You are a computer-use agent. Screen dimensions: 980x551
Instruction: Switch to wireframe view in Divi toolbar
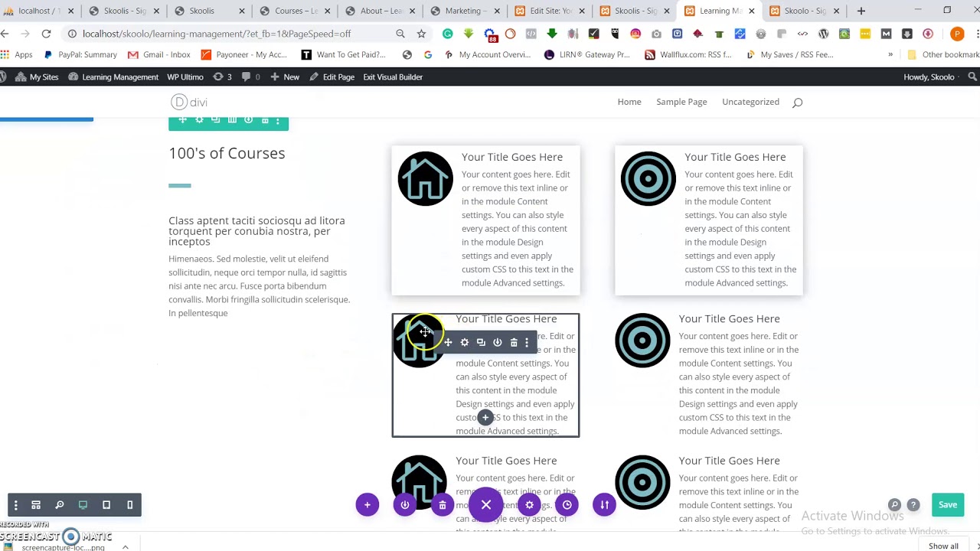coord(36,505)
